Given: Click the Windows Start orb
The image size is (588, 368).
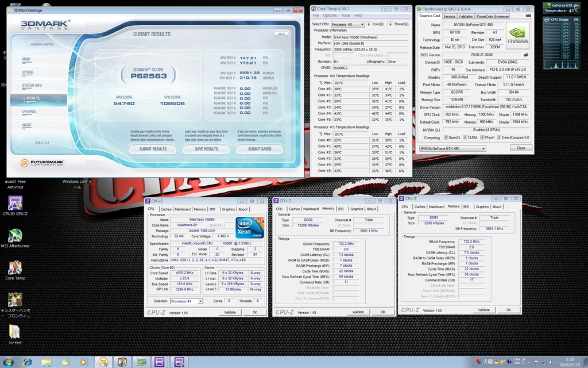Looking at the screenshot, I should (x=9, y=362).
